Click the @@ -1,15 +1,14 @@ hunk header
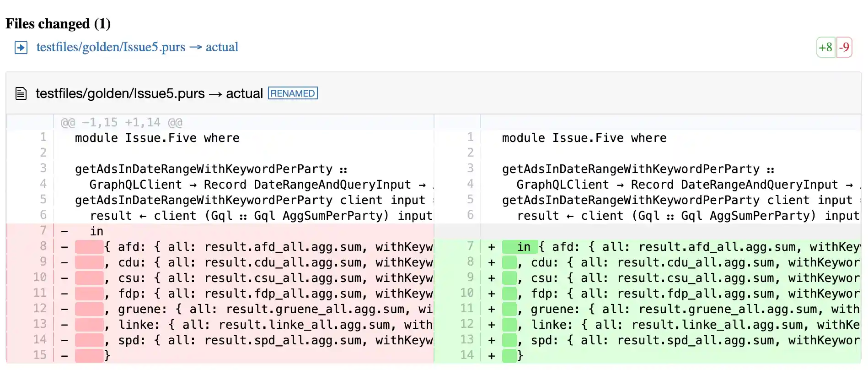Image resolution: width=868 pixels, height=370 pixels. (x=122, y=123)
